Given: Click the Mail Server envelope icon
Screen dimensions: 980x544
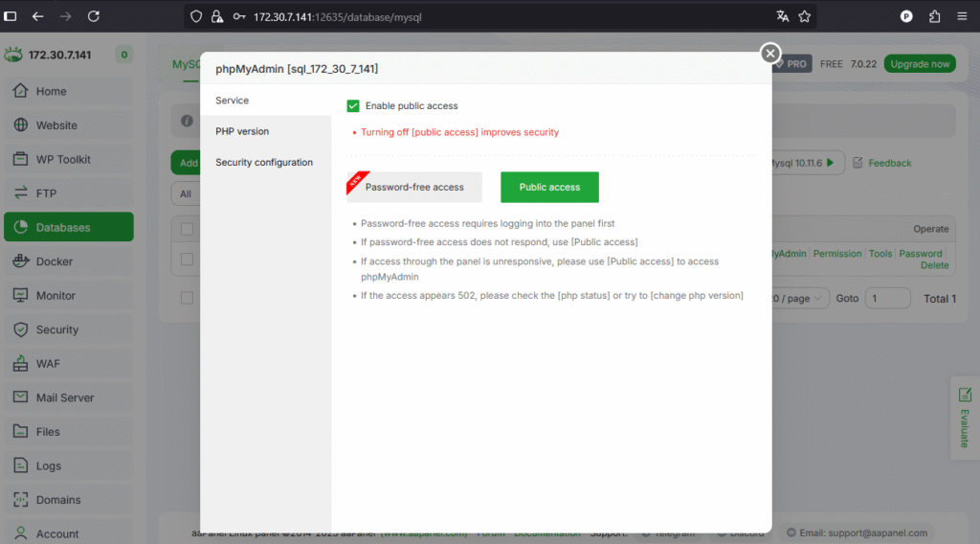Looking at the screenshot, I should [x=21, y=397].
